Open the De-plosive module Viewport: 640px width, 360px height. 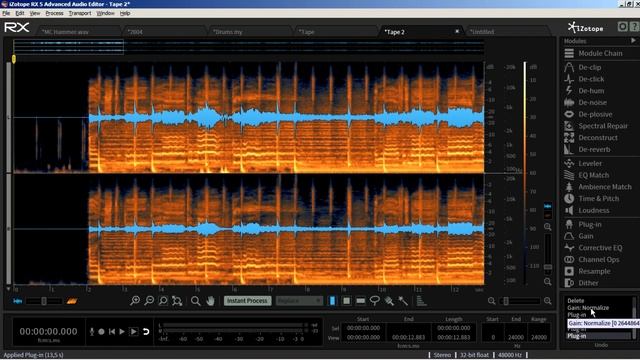[589, 114]
